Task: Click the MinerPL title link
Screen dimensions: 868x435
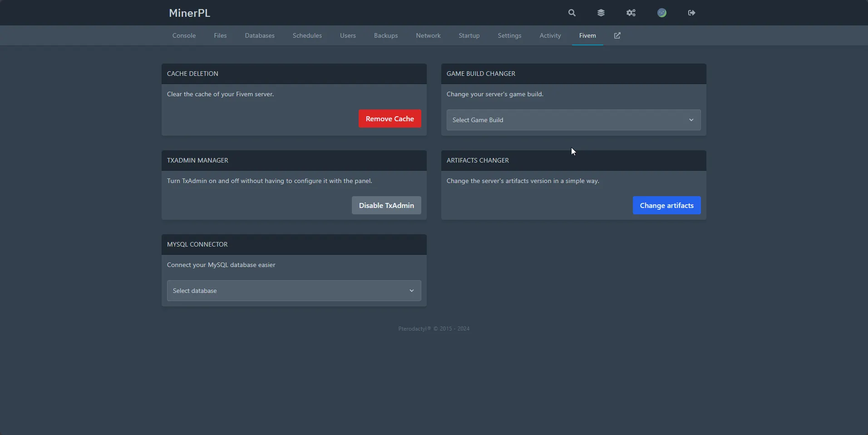Action: point(189,13)
